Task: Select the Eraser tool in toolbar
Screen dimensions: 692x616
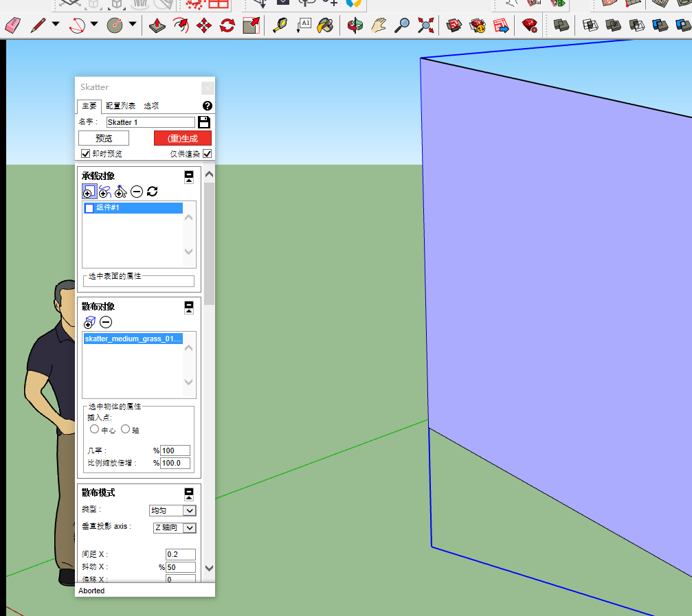Action: click(14, 26)
